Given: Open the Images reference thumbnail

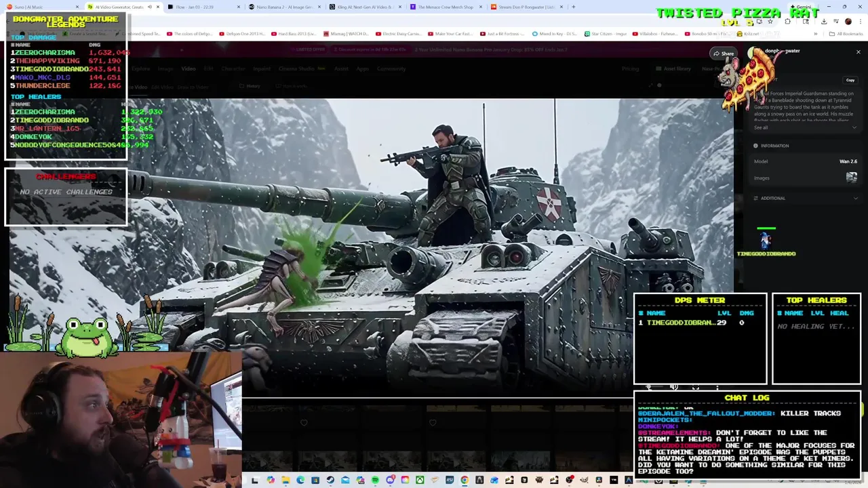Looking at the screenshot, I should click(851, 178).
